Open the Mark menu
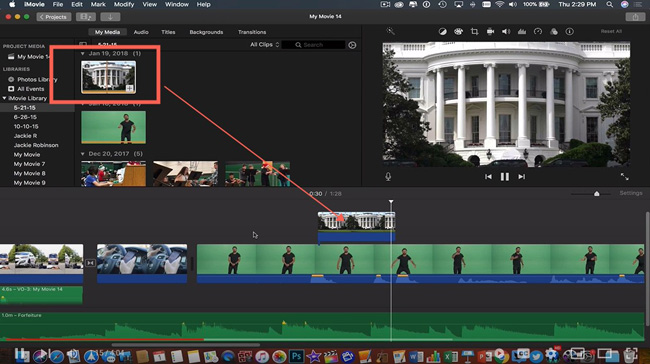The image size is (650, 364). 98,5
